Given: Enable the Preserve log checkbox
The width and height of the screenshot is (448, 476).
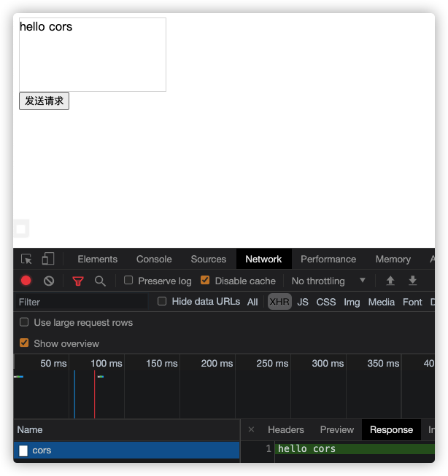Looking at the screenshot, I should pyautogui.click(x=128, y=280).
